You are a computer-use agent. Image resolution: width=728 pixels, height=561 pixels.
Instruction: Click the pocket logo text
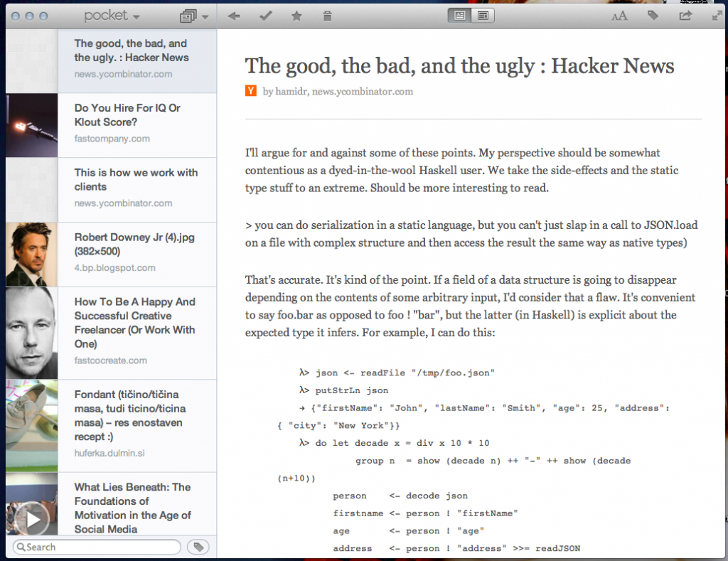pyautogui.click(x=105, y=16)
